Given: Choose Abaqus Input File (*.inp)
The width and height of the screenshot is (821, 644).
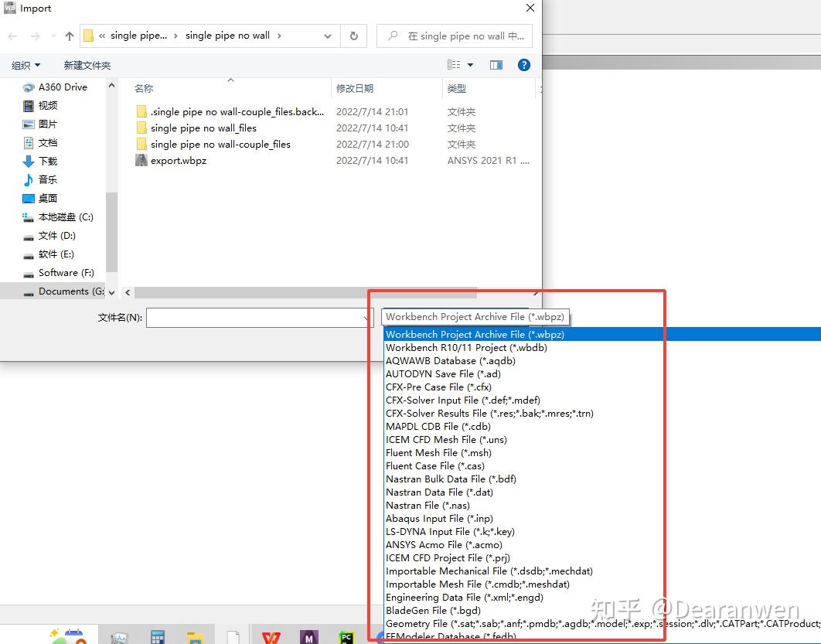Looking at the screenshot, I should coord(439,518).
